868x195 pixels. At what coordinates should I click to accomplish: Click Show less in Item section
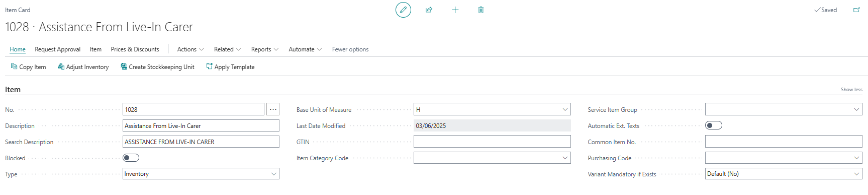coord(851,90)
